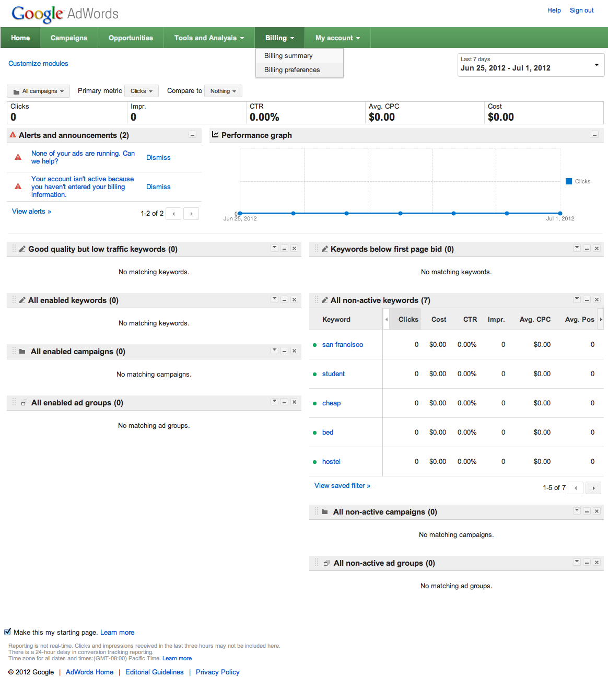
Task: Close the All non-active keywords module
Action: [597, 300]
